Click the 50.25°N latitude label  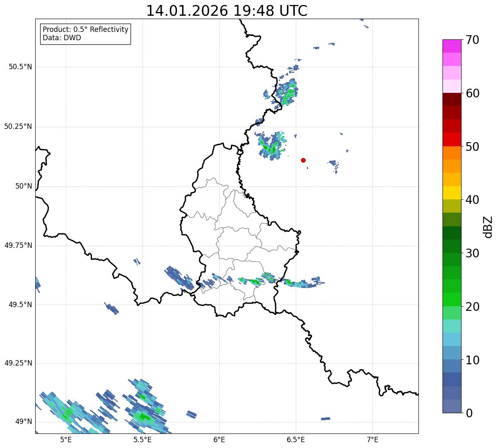[x=18, y=126]
